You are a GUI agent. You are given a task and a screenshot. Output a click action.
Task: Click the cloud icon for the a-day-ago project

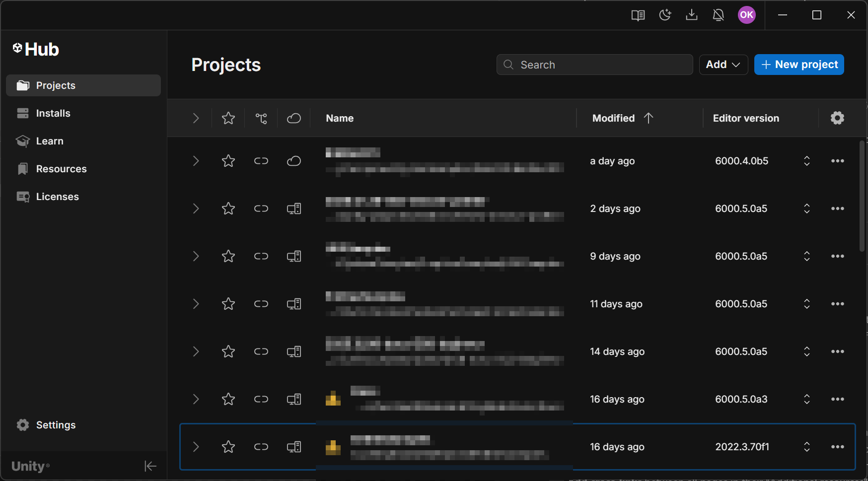(294, 161)
